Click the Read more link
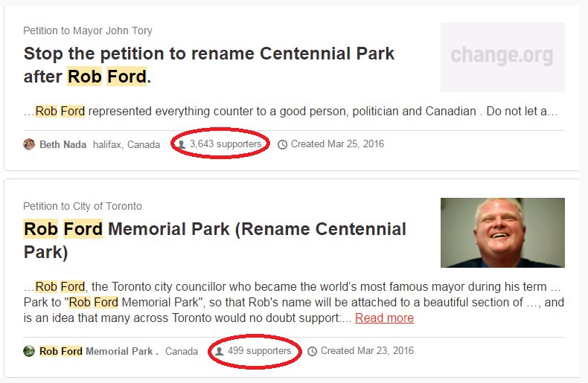Image resolution: width=588 pixels, height=383 pixels. pos(384,318)
